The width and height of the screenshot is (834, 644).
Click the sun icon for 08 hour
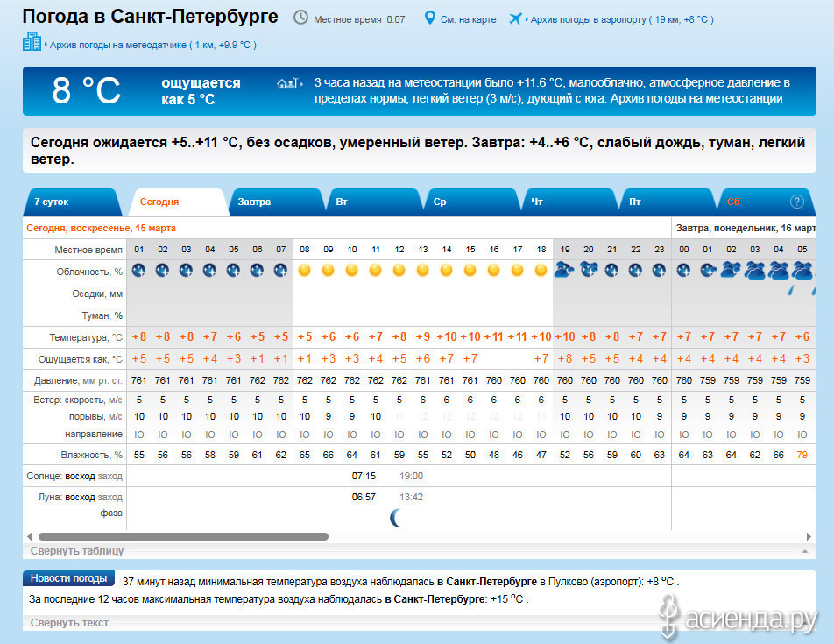point(305,271)
